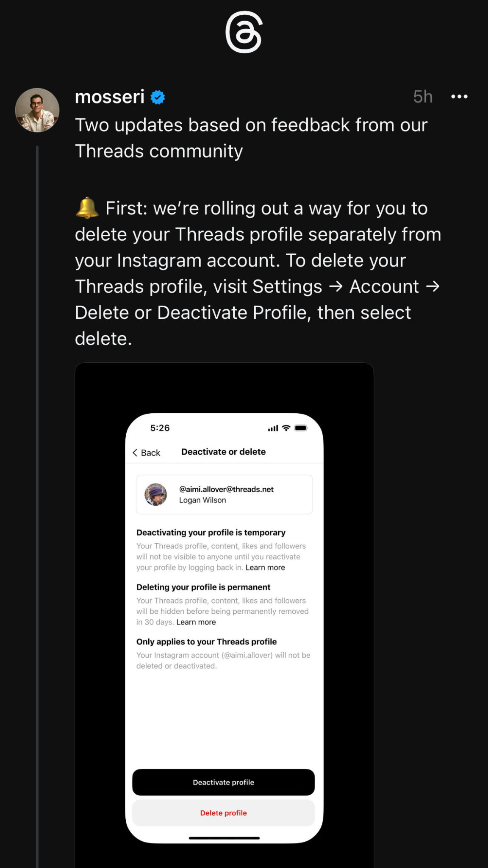Click Learn more about deleting permanently
The image size is (488, 868).
(196, 622)
